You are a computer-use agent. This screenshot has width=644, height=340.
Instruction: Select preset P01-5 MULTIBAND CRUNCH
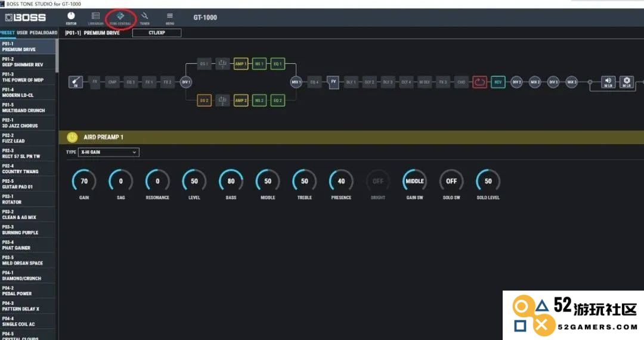27,107
